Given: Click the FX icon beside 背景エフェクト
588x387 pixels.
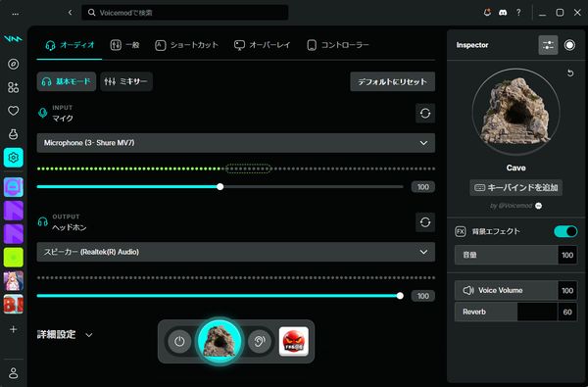Looking at the screenshot, I should pos(461,231).
